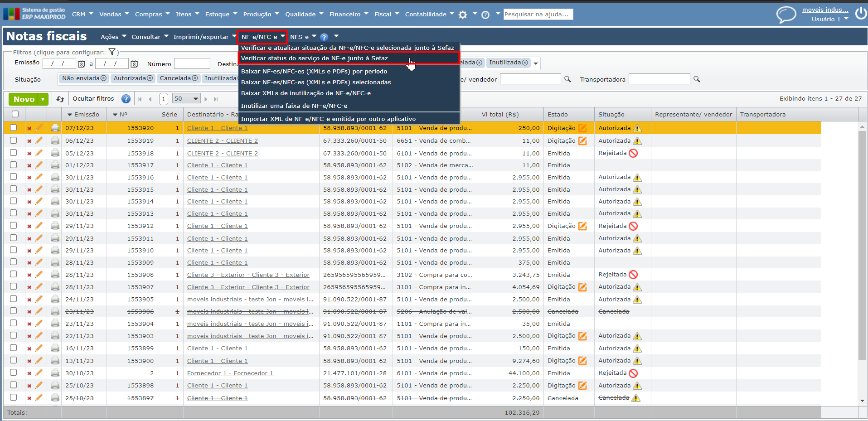
Task: Open the Novo button dropdown arrow
Action: (43, 99)
